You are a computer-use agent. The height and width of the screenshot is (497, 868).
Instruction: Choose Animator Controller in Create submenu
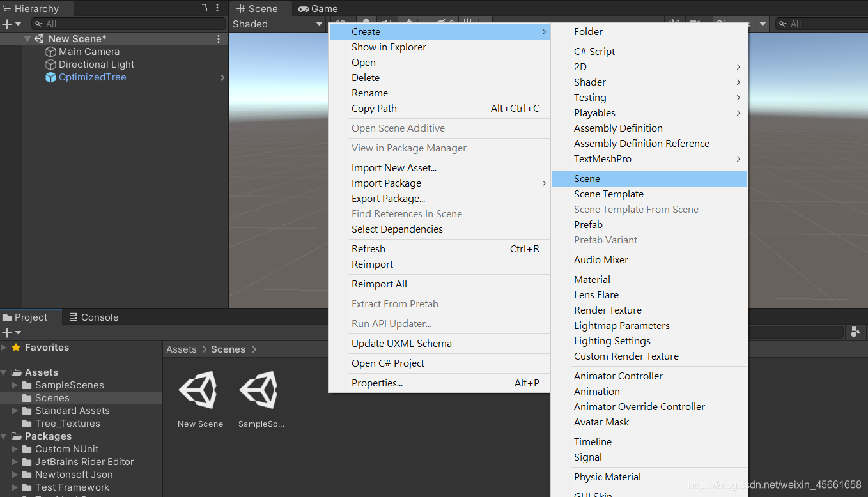pyautogui.click(x=649, y=376)
